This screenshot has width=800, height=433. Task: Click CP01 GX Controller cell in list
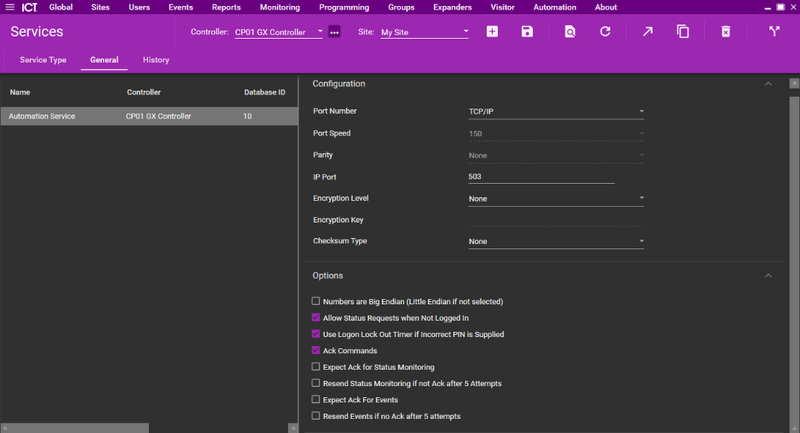(158, 116)
